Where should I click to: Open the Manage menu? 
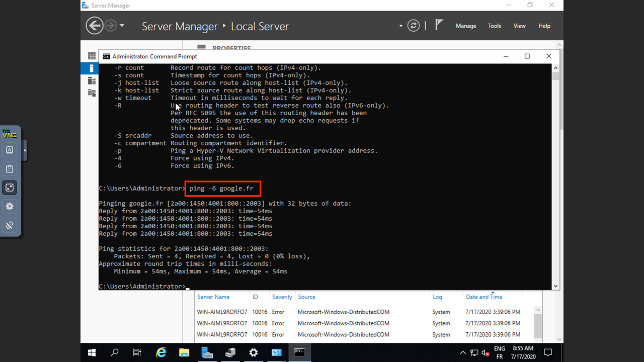[466, 26]
